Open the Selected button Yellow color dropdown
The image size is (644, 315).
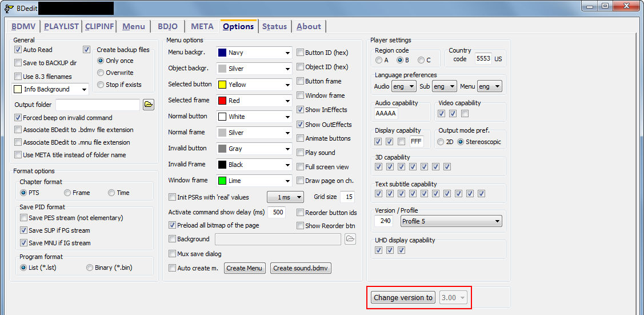pyautogui.click(x=254, y=85)
